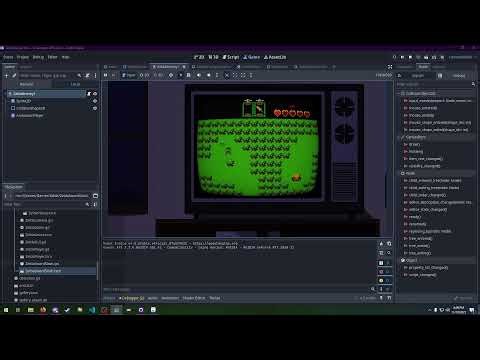480x360 pixels.
Task: Click the movie maker mode icon
Action: [442, 57]
